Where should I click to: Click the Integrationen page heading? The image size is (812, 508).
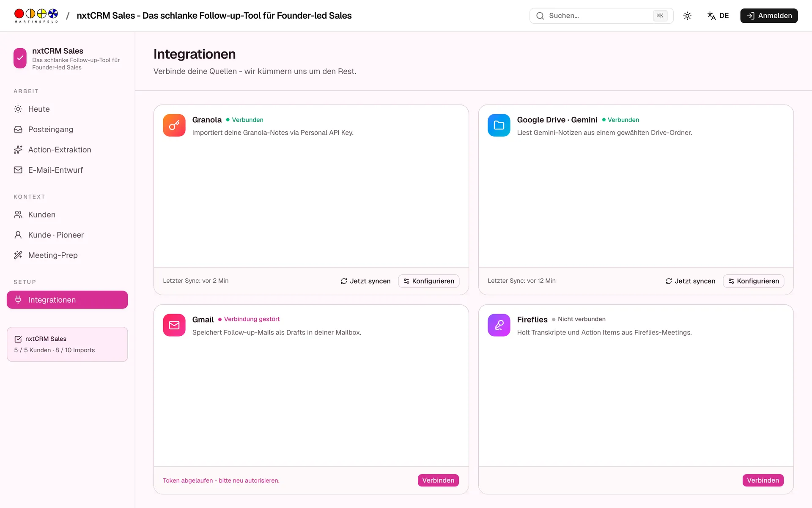click(195, 54)
